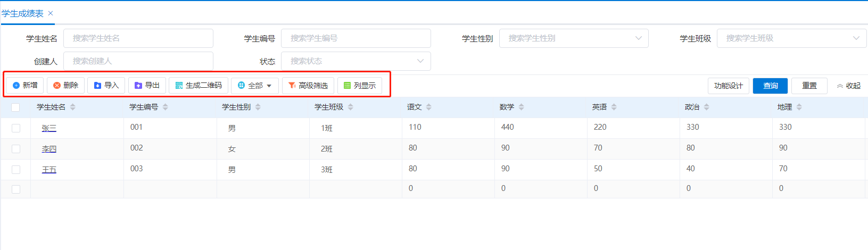Click the class cell 2班
The width and height of the screenshot is (868, 250).
[x=327, y=149]
